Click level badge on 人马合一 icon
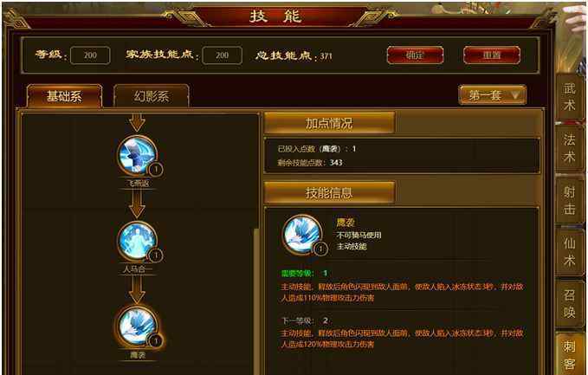The height and width of the screenshot is (375, 588). 156,255
